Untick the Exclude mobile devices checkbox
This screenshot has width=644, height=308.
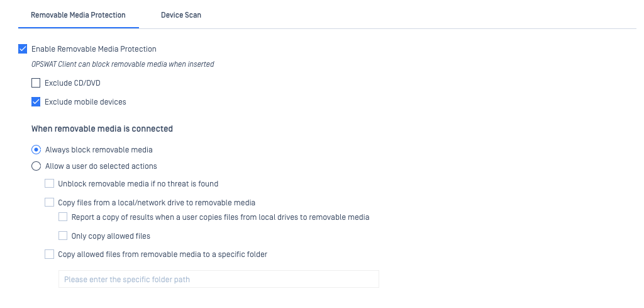pyautogui.click(x=36, y=102)
